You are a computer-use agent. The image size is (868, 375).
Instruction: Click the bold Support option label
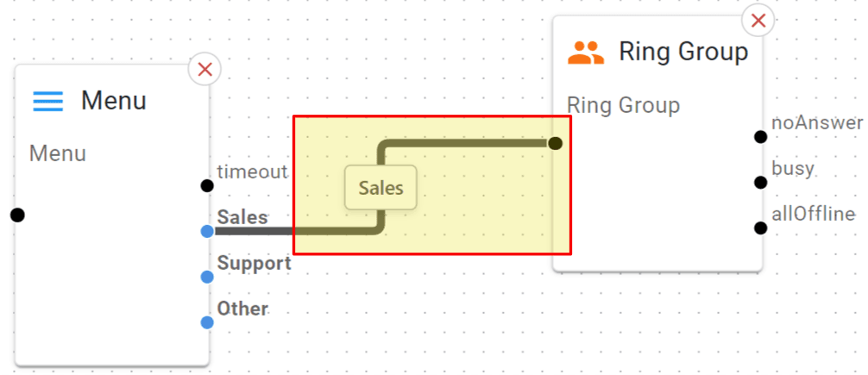click(x=254, y=263)
